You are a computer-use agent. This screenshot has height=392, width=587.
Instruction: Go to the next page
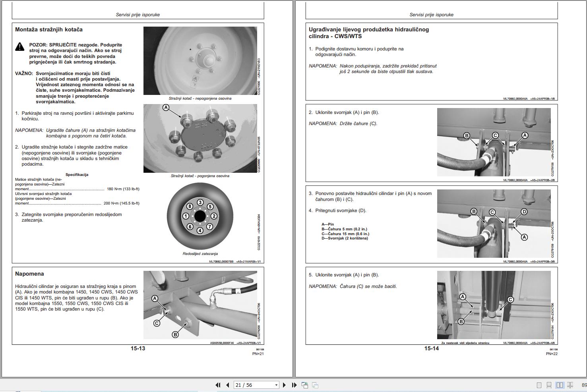284,385
